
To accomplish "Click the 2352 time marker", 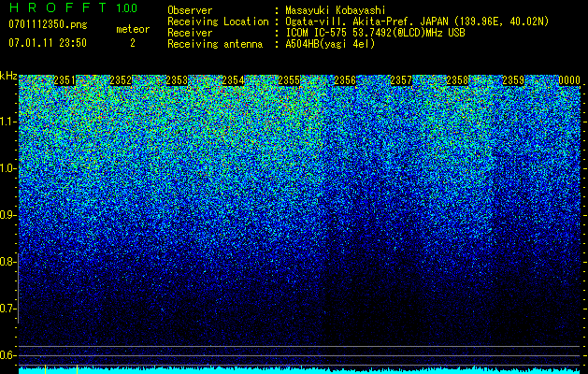I will point(121,80).
